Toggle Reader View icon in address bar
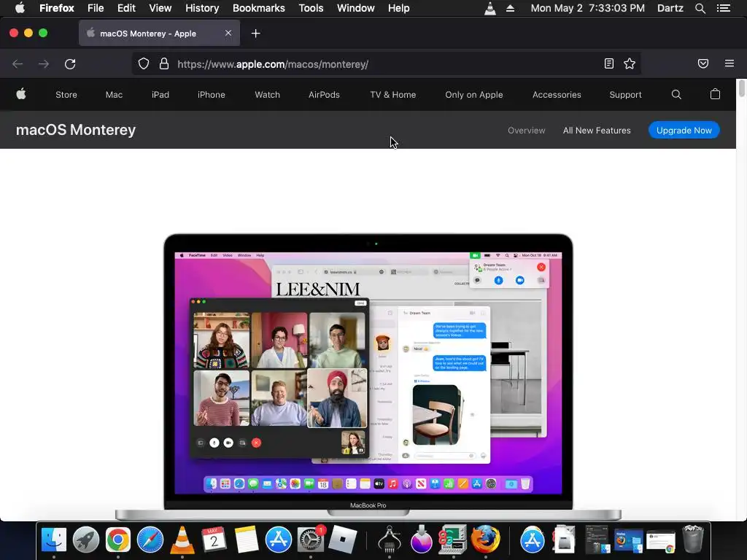The height and width of the screenshot is (560, 747). coord(609,63)
